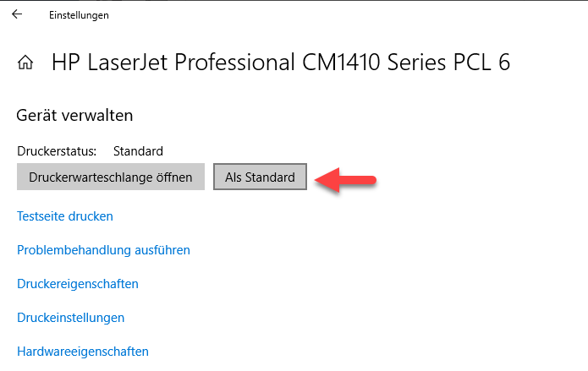Go back using the back arrow
Screen dimensions: 588x371
[17, 14]
